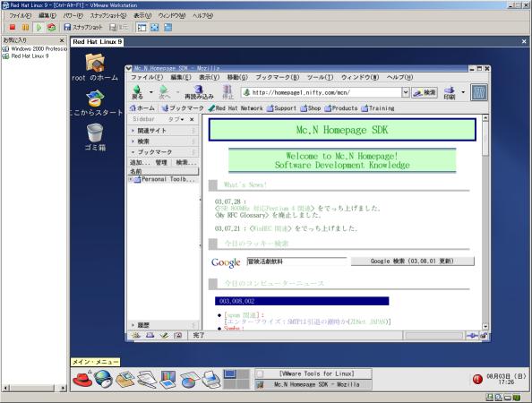Click the Google search text field
The height and width of the screenshot is (403, 532).
click(296, 262)
